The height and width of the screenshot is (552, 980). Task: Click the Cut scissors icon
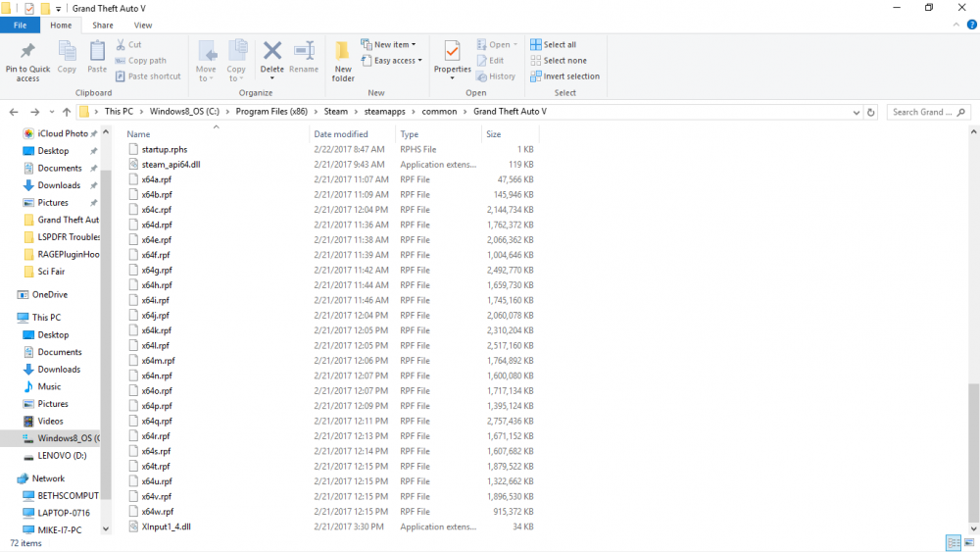(121, 44)
